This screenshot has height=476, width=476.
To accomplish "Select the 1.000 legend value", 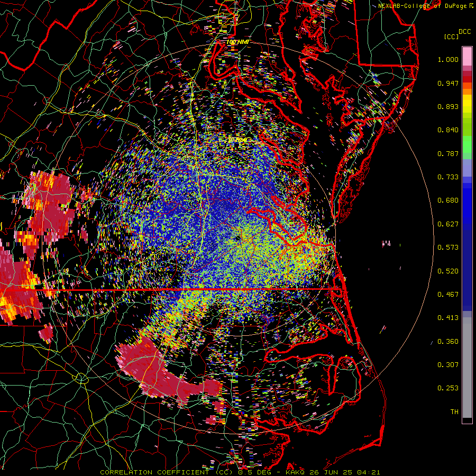I will click(x=448, y=59).
